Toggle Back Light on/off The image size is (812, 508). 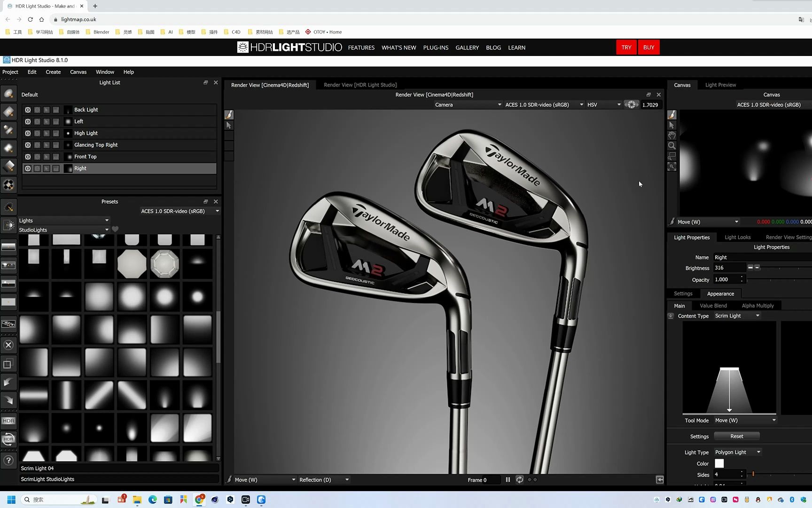pos(28,110)
